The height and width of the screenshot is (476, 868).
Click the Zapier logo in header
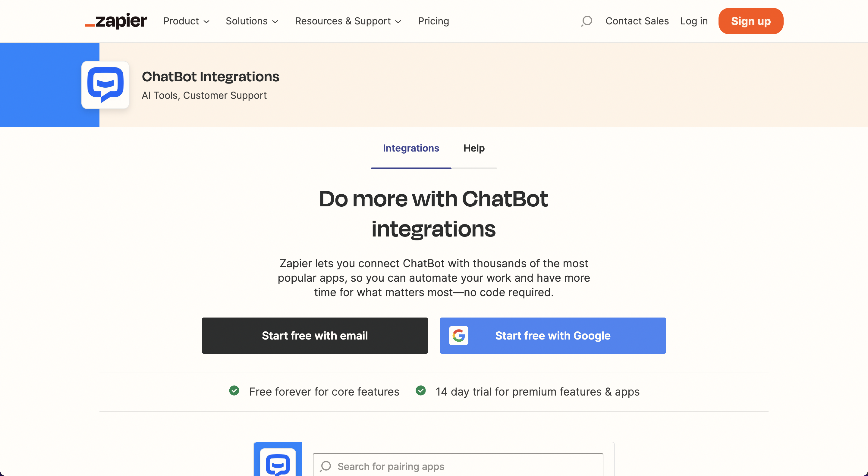coord(115,21)
